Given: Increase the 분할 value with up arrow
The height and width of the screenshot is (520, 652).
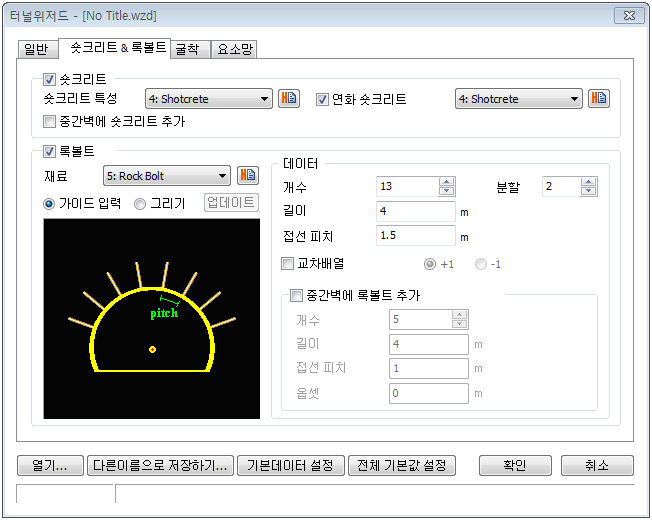Looking at the screenshot, I should point(588,182).
